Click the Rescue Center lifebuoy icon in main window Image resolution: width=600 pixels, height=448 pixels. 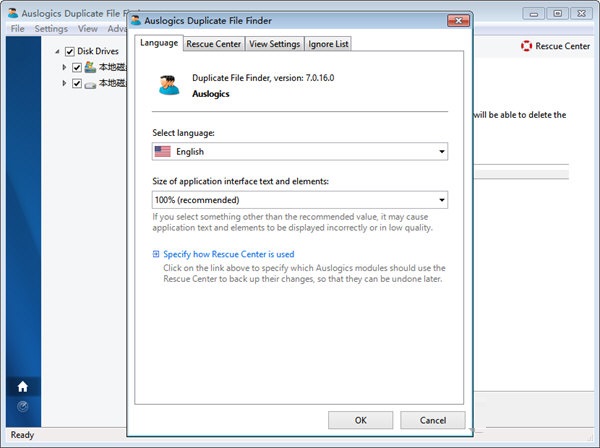pyautogui.click(x=527, y=46)
